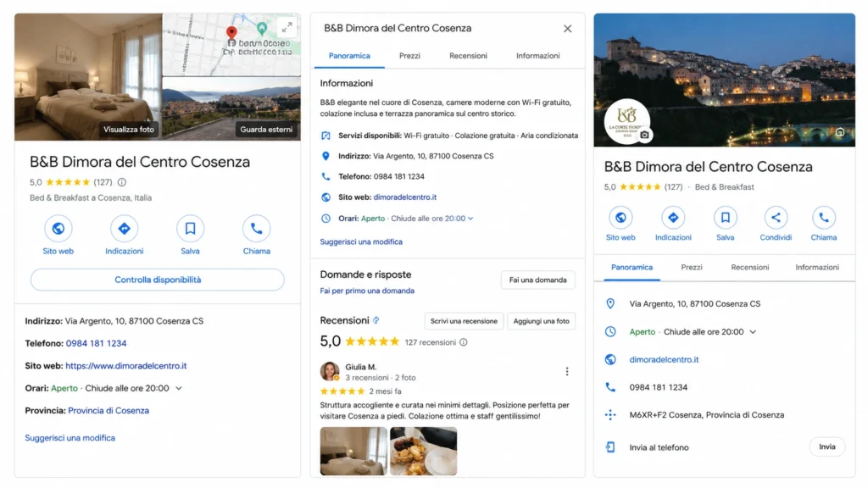This screenshot has width=868, height=488.
Task: Select Panoramica tab in middle panel
Action: pyautogui.click(x=349, y=56)
